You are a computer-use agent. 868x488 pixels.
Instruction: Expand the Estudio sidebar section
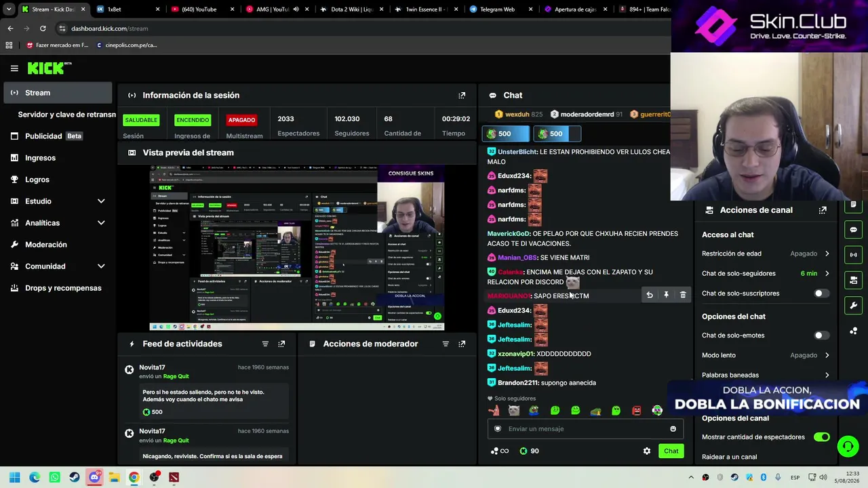[x=101, y=201]
